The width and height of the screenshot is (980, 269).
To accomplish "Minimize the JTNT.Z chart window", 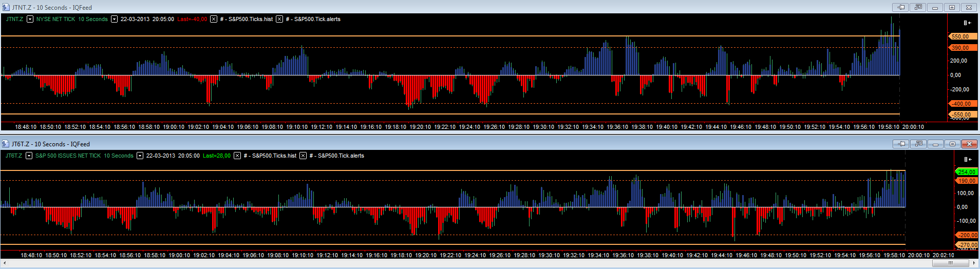I will (x=935, y=7).
